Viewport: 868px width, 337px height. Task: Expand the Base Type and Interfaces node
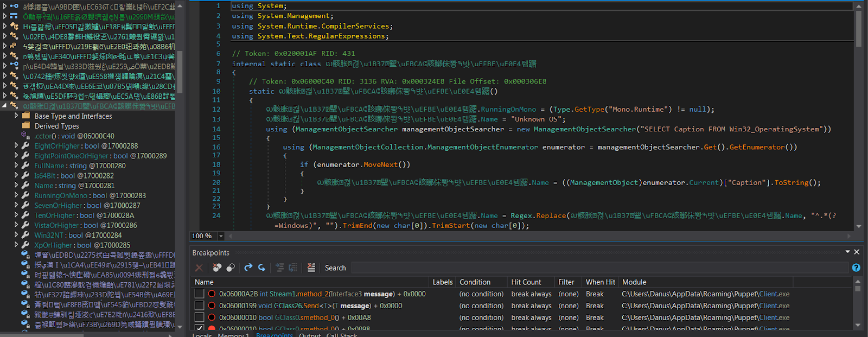point(16,116)
